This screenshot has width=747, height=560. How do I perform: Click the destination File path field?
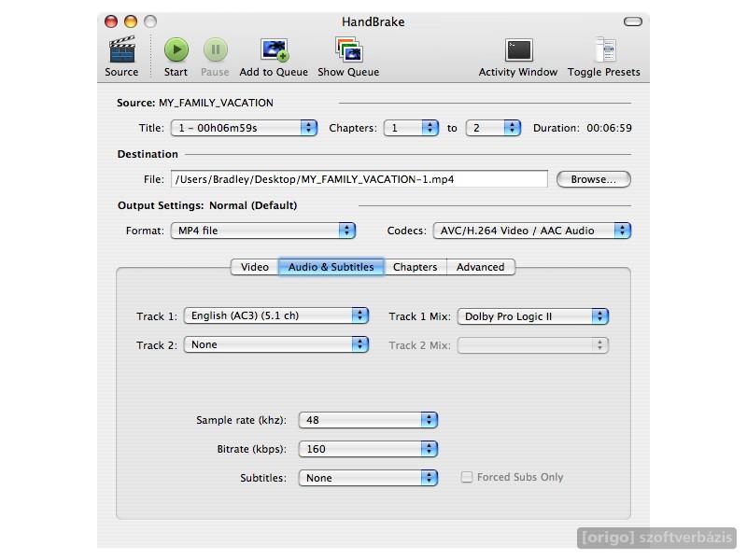(x=359, y=179)
